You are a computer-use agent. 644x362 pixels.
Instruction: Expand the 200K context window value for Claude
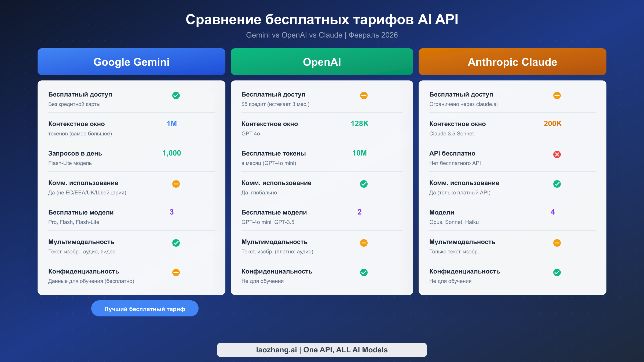point(552,124)
